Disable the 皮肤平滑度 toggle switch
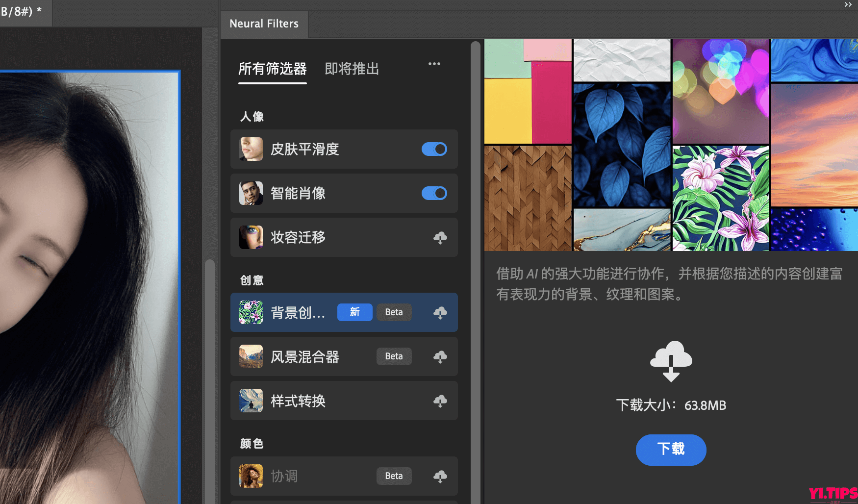 (434, 149)
